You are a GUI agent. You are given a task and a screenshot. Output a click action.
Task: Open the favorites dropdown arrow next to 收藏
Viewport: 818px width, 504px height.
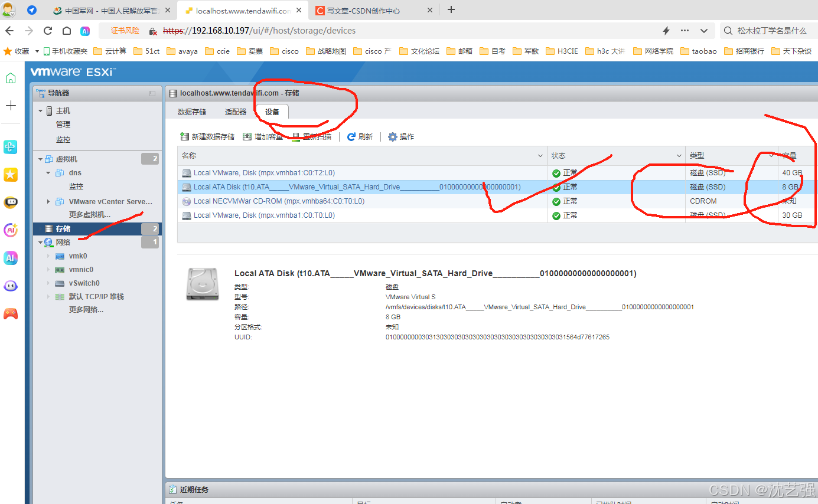pos(37,51)
